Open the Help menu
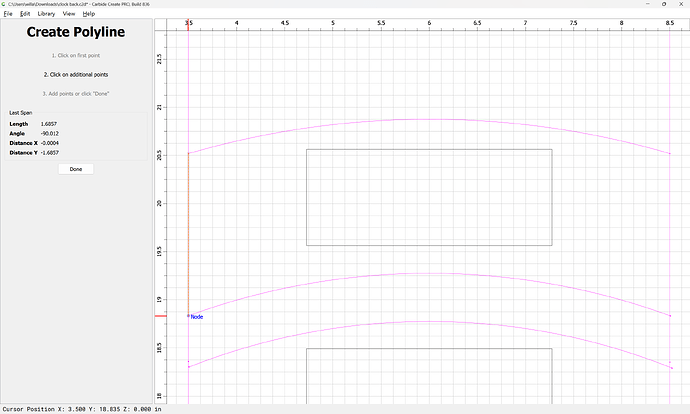 89,14
